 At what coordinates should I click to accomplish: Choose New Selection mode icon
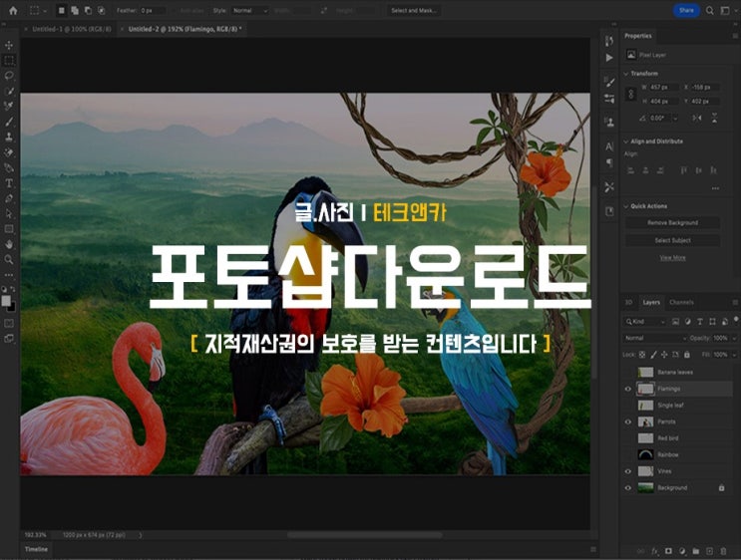pyautogui.click(x=62, y=10)
